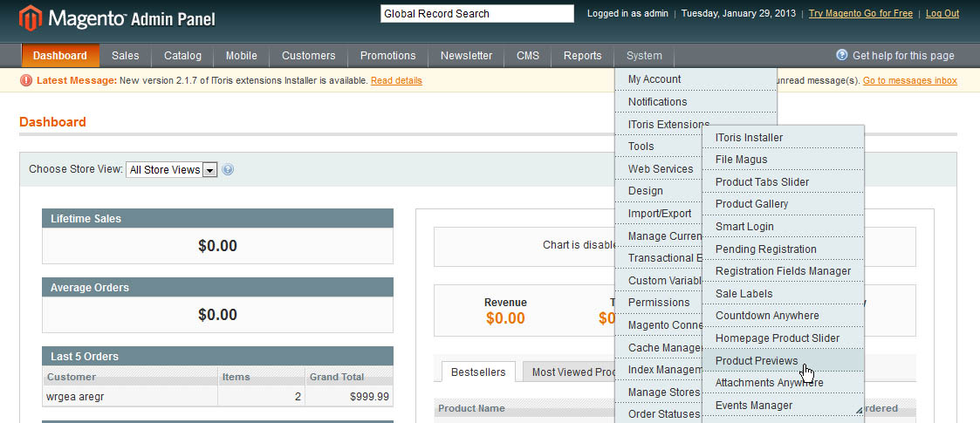
Task: Click the store view help icon
Action: pos(228,169)
